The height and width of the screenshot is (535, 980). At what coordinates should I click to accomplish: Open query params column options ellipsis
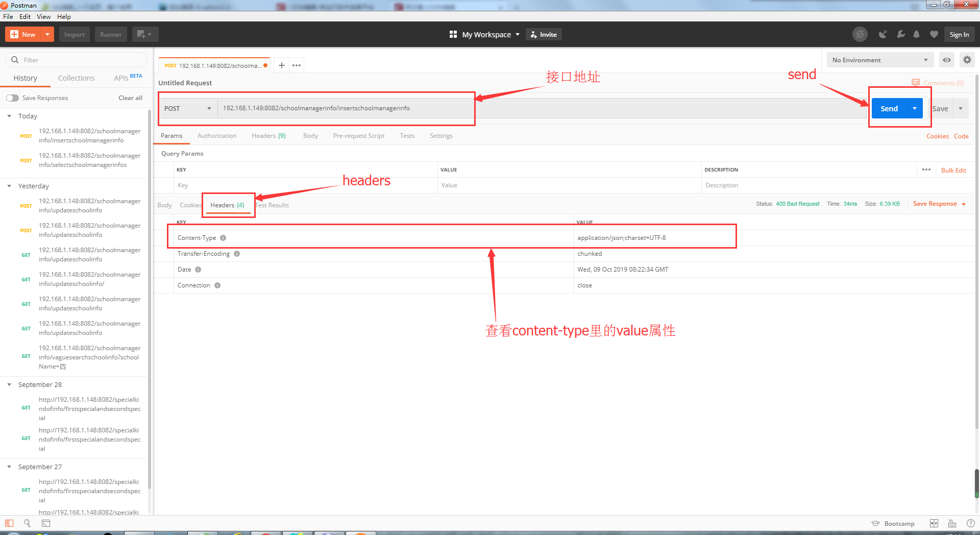(x=926, y=169)
